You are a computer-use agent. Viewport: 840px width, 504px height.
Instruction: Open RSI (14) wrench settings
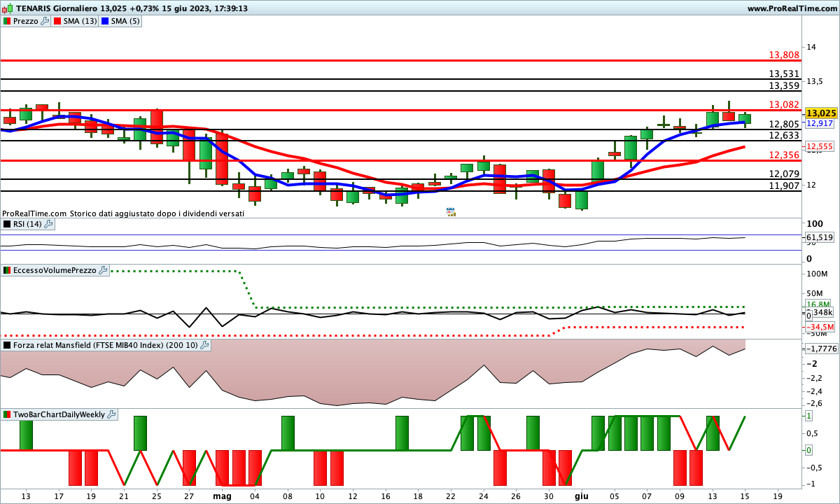(50, 224)
